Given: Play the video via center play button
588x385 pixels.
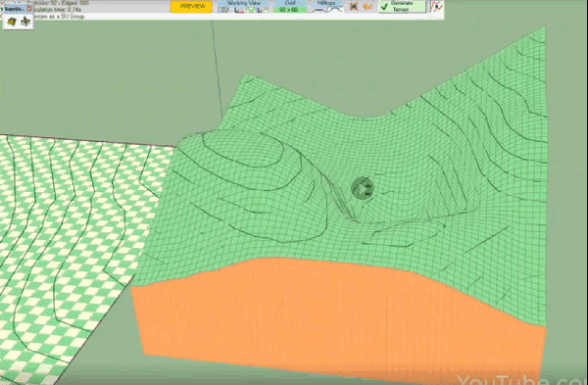Looking at the screenshot, I should 363,188.
